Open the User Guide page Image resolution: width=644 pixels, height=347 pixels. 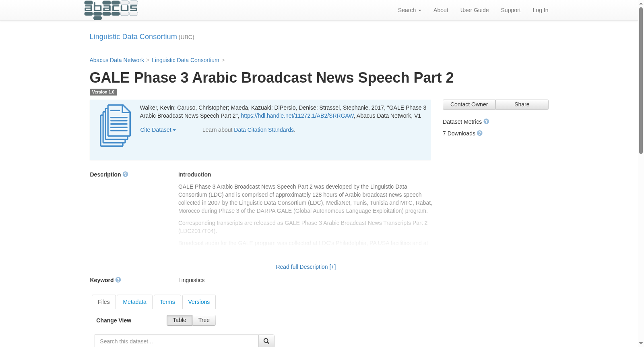point(475,10)
